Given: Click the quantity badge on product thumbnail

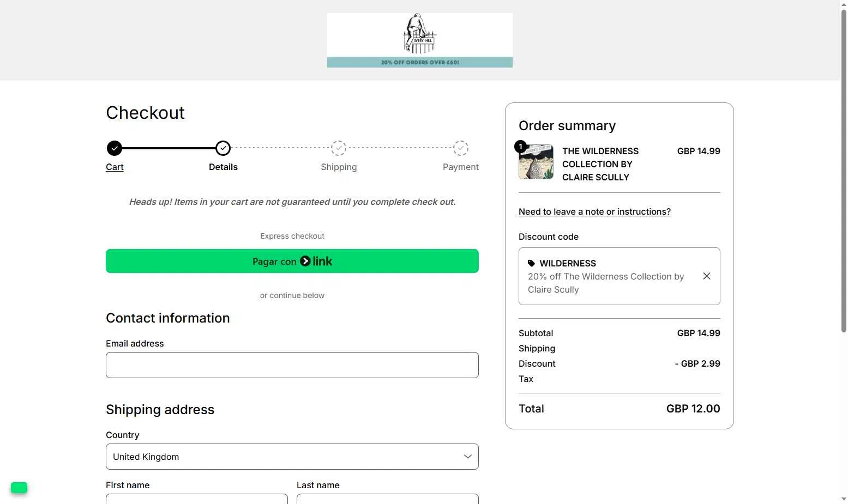Looking at the screenshot, I should [521, 147].
